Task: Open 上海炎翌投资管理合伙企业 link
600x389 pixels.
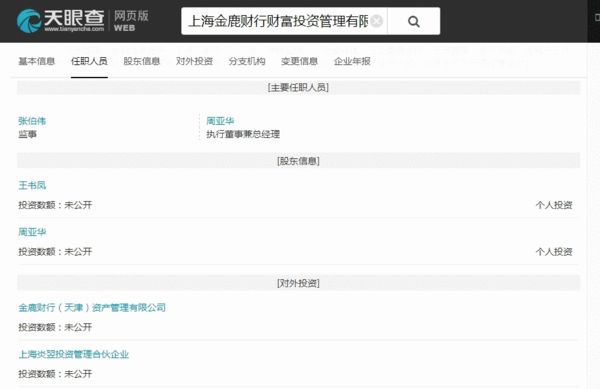Action: (74, 354)
